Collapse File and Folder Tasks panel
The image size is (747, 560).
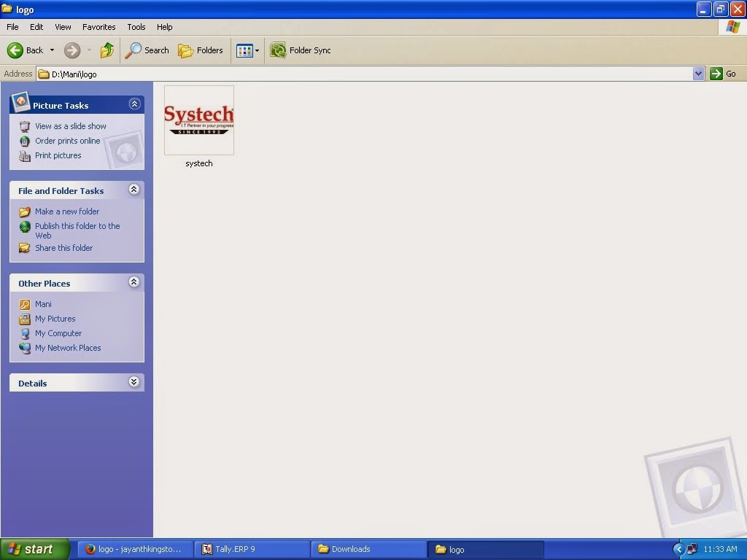click(x=134, y=190)
